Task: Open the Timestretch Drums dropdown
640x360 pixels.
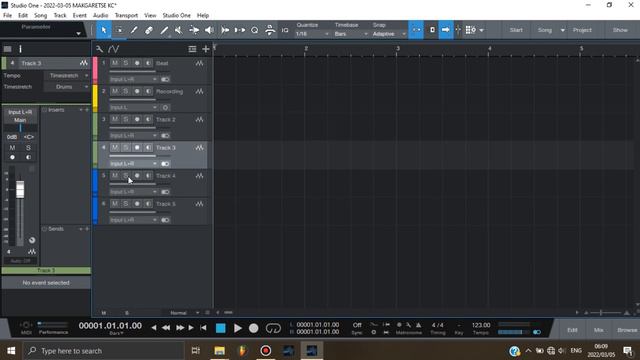Action: click(67, 87)
